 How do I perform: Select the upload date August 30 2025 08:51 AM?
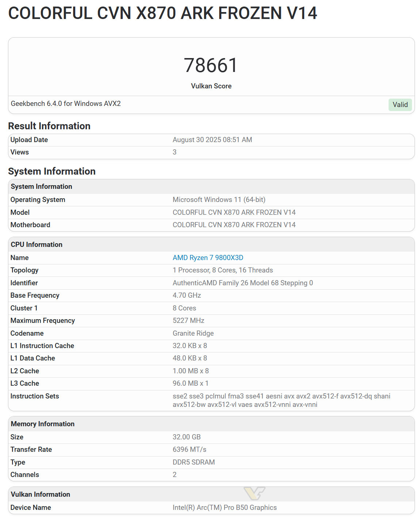pos(212,140)
